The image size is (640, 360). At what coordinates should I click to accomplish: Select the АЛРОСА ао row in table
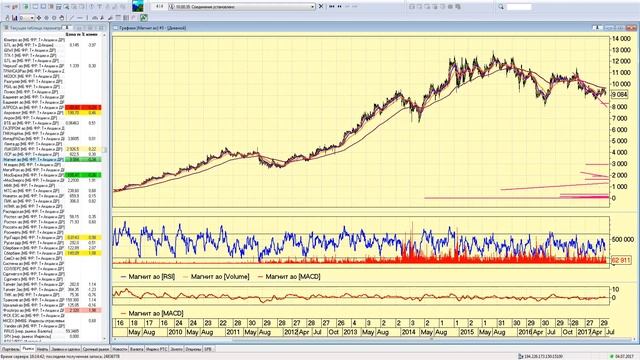(52, 107)
